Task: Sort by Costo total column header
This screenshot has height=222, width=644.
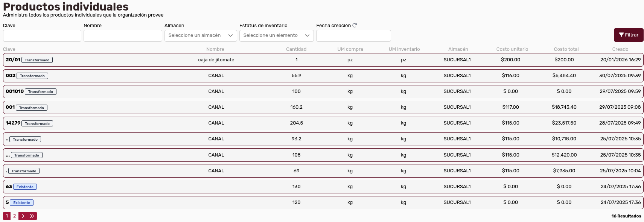Action: pyautogui.click(x=566, y=49)
